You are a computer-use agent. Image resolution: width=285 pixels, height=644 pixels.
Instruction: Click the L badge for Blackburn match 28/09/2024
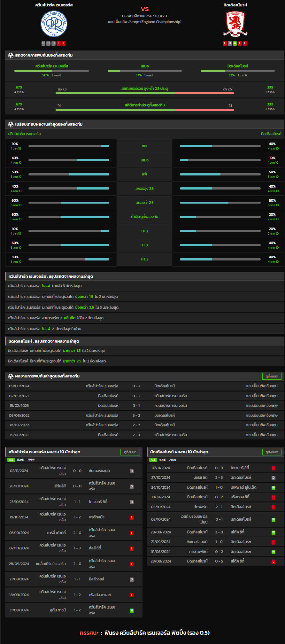click(x=132, y=564)
